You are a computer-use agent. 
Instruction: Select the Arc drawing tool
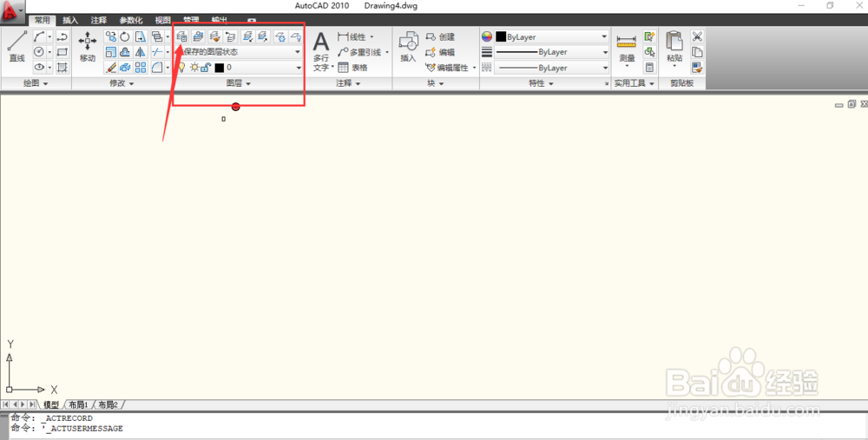tap(39, 36)
